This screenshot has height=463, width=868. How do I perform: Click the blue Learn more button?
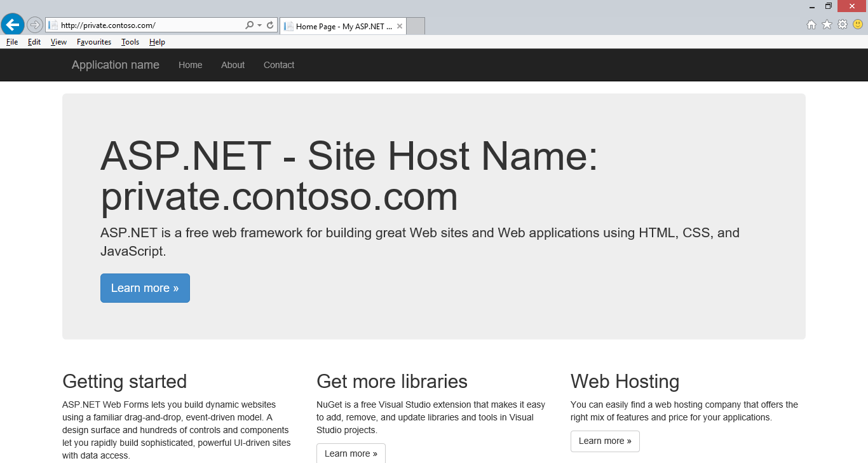(145, 288)
